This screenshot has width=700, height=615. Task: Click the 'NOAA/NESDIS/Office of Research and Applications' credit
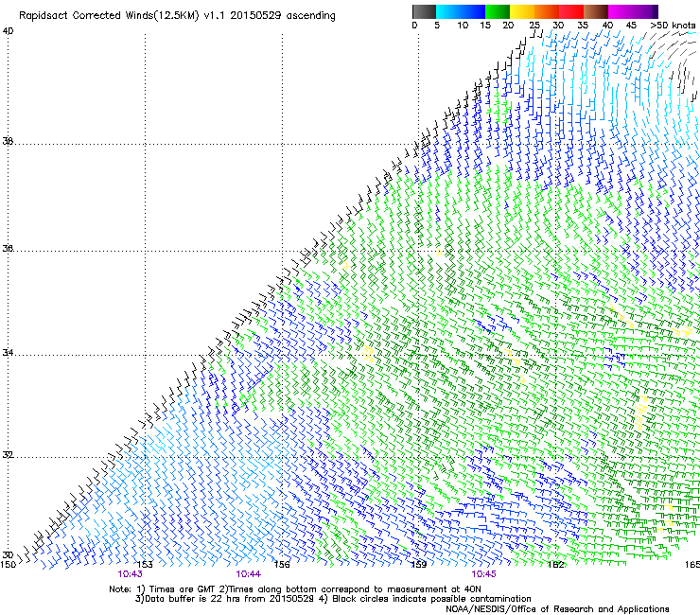pyautogui.click(x=557, y=608)
